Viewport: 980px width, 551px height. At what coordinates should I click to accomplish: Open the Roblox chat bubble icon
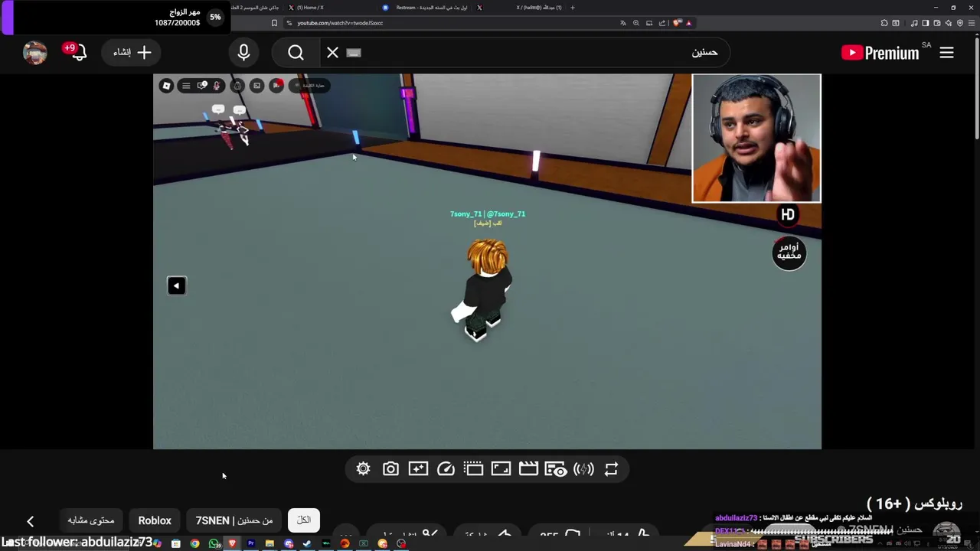[x=201, y=86]
